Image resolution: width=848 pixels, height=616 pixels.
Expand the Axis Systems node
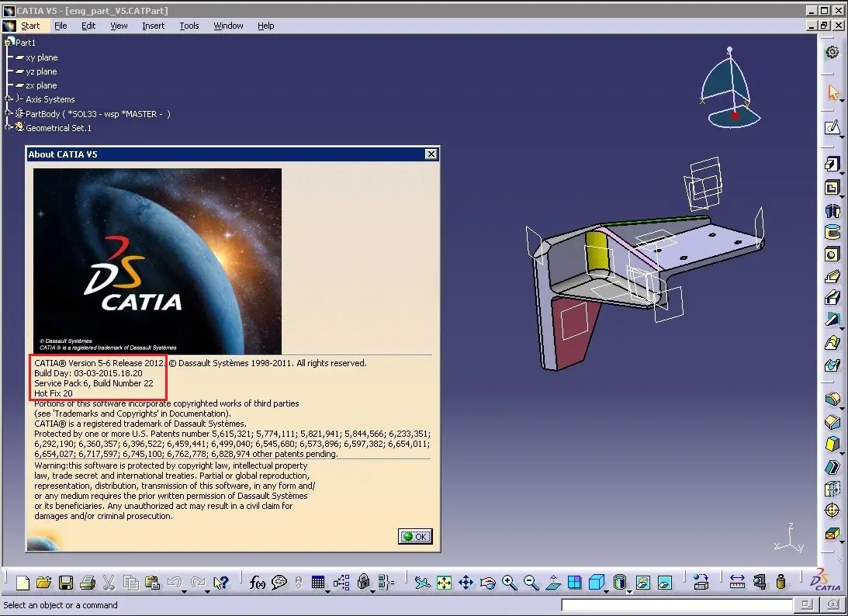tap(8, 99)
